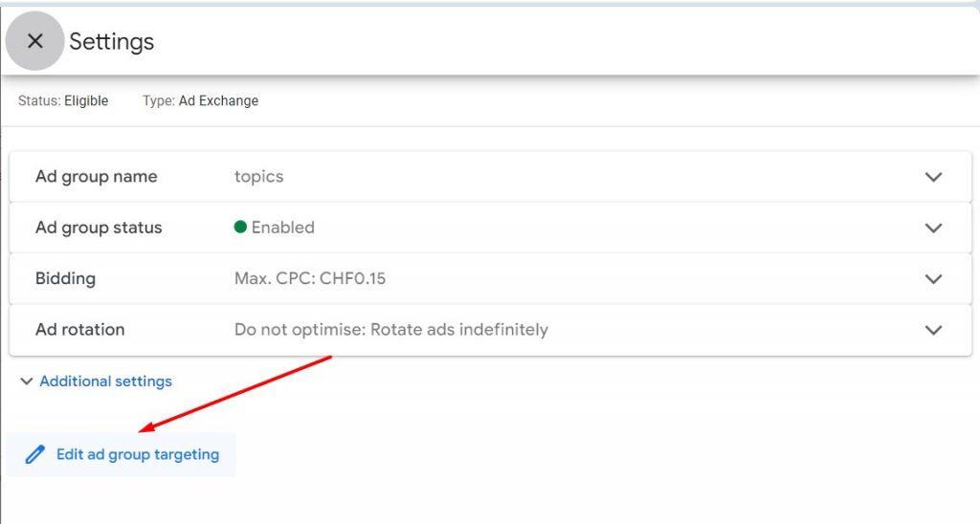
Task: Click the Enabled status text
Action: click(x=282, y=228)
